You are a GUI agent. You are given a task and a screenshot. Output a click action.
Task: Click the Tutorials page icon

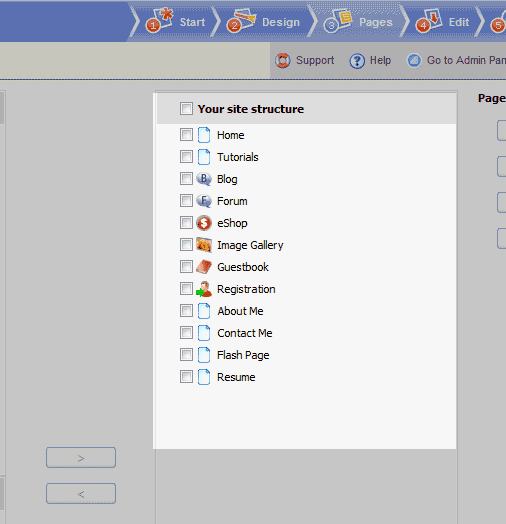pyautogui.click(x=204, y=157)
